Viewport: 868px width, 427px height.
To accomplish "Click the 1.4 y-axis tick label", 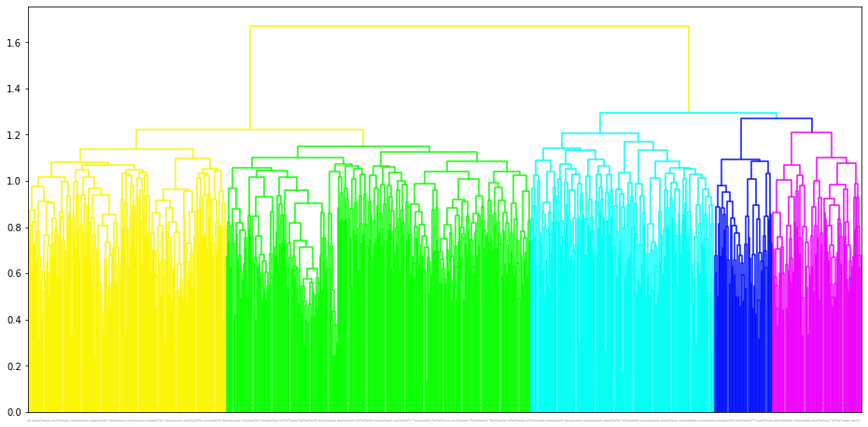I will (14, 90).
